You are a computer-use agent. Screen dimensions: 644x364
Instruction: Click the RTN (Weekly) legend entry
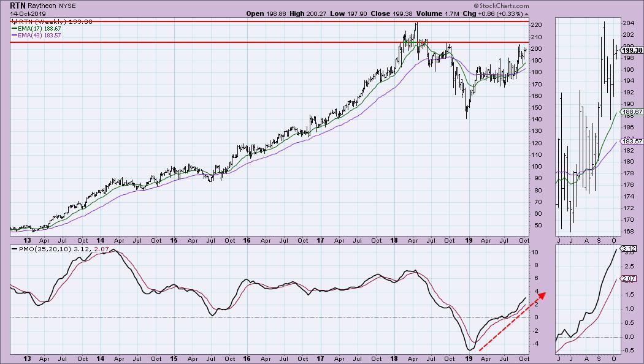[x=52, y=21]
